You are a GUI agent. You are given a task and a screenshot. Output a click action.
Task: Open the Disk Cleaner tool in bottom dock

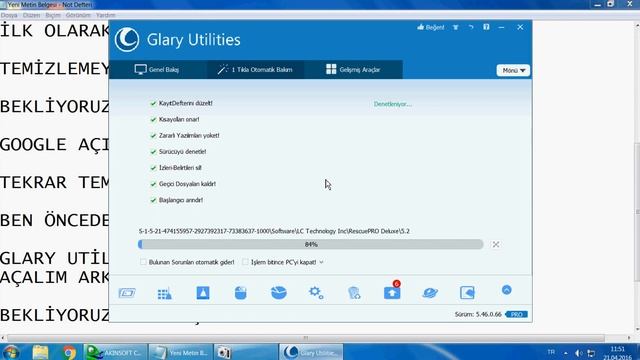[127, 293]
